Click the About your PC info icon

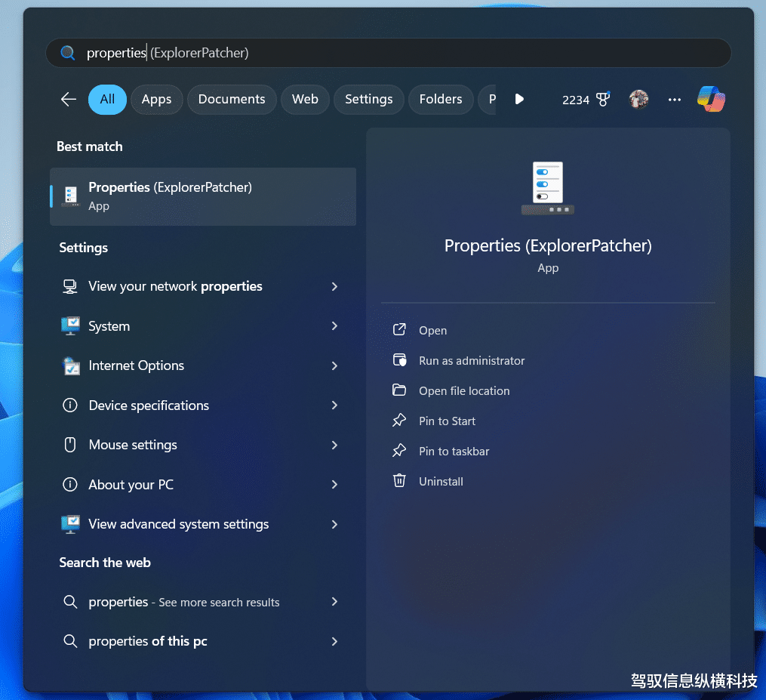tap(70, 485)
